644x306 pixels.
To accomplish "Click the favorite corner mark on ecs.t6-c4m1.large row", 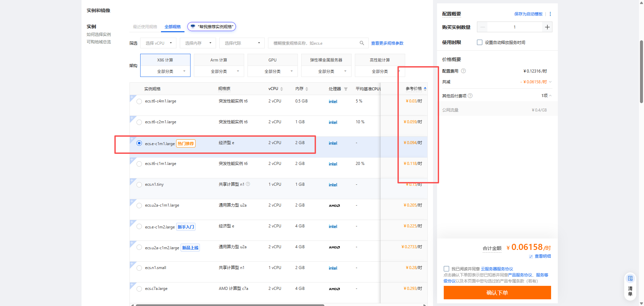I will (x=132, y=98).
